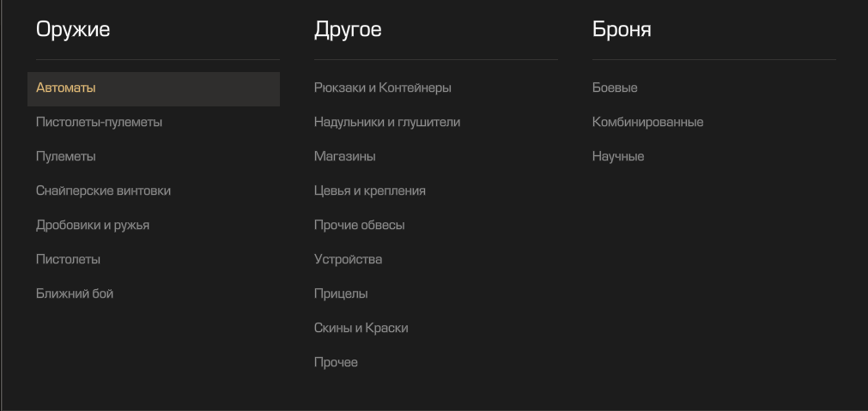Select the Пистолеты category link
868x411 pixels.
pos(69,260)
